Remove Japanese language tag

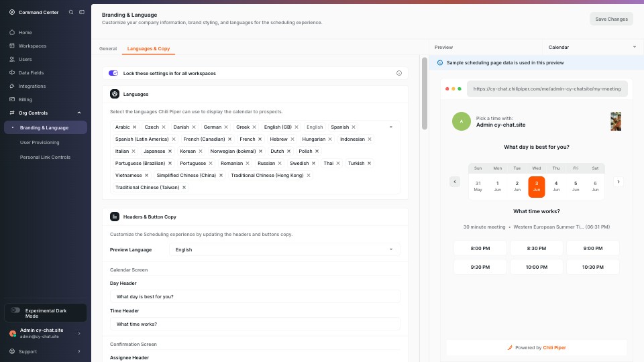coord(170,152)
